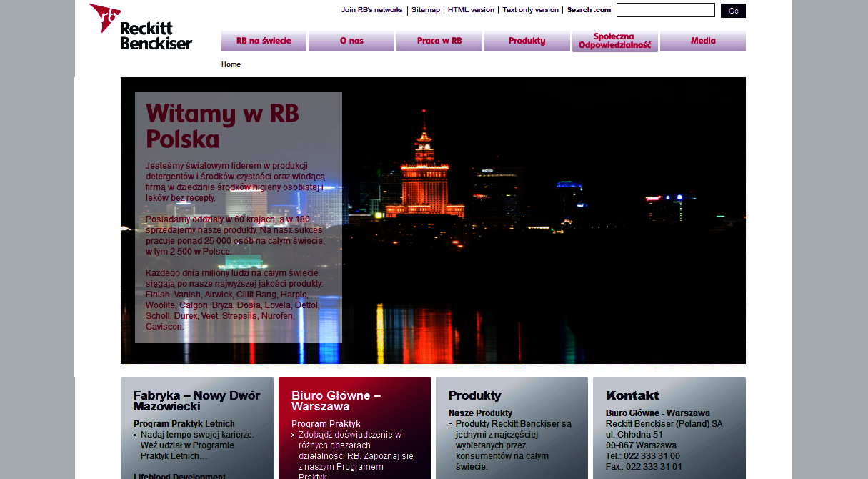
Task: Open the Praca w RB menu
Action: [439, 41]
